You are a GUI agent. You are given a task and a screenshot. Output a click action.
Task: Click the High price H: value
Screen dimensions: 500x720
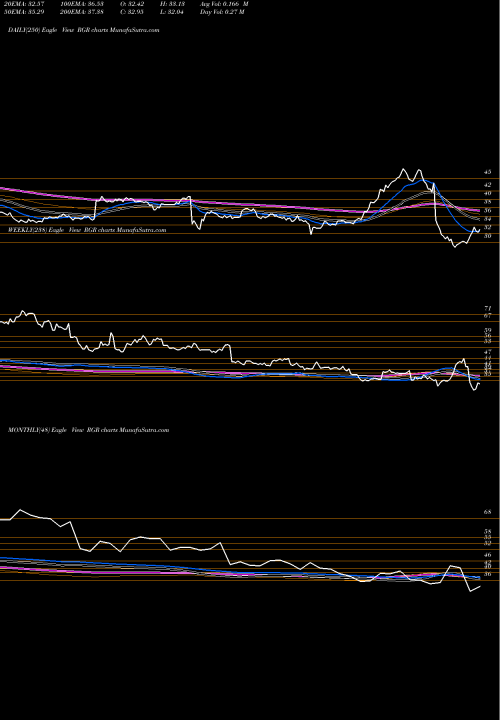pos(174,4)
